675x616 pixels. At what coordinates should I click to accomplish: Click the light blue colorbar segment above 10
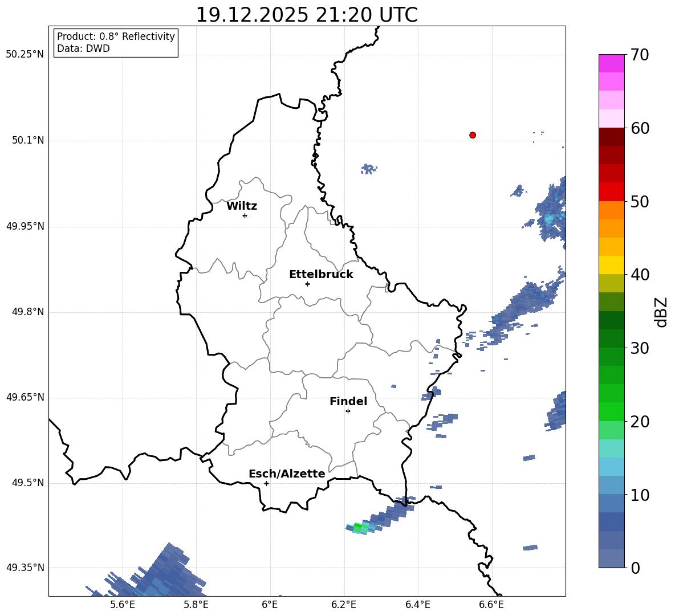point(611,484)
